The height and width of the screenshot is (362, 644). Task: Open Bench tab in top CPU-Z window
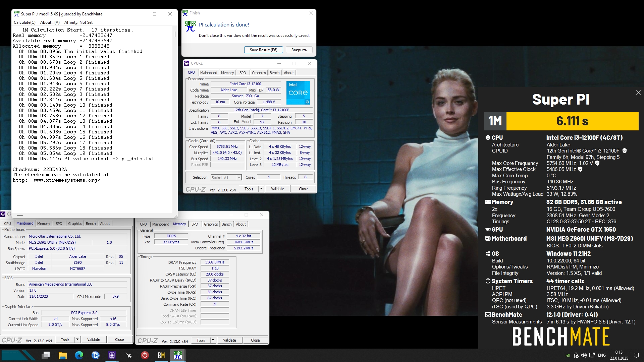tap(274, 73)
